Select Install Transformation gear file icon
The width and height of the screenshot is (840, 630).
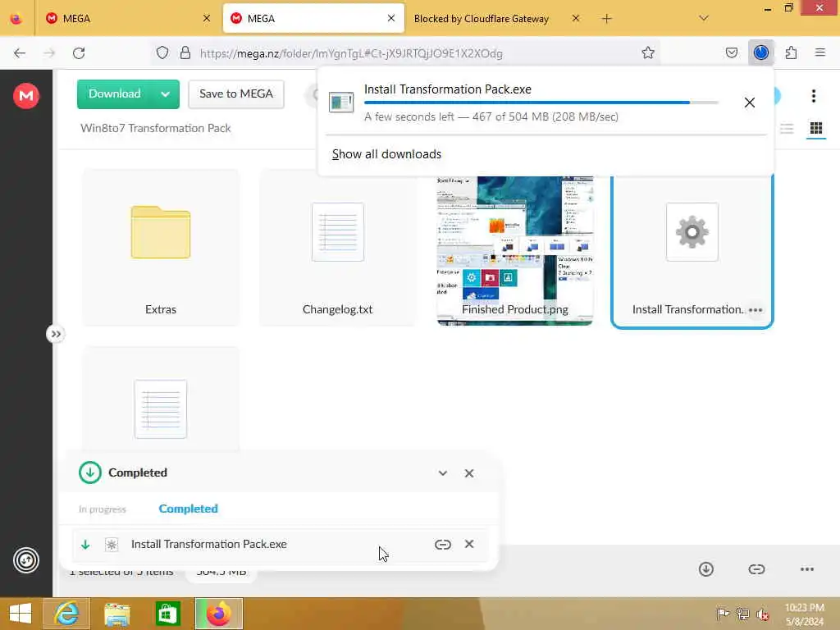tap(692, 232)
